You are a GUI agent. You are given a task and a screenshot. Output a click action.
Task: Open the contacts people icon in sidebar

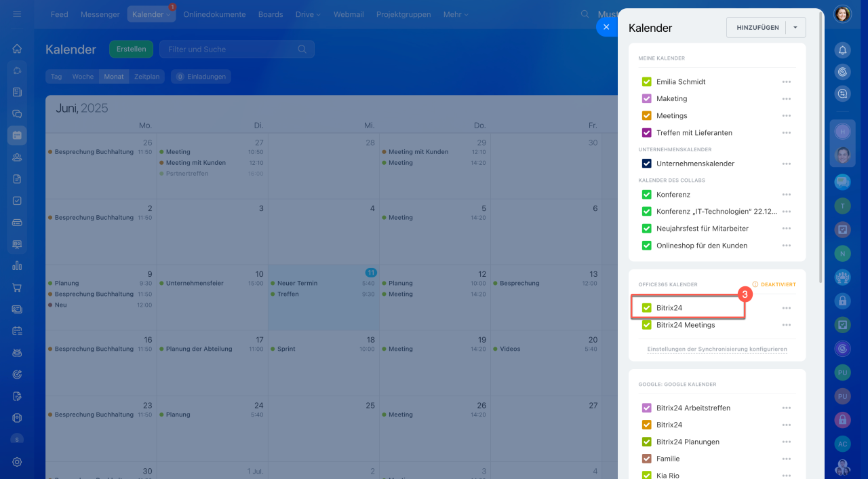pos(17,157)
